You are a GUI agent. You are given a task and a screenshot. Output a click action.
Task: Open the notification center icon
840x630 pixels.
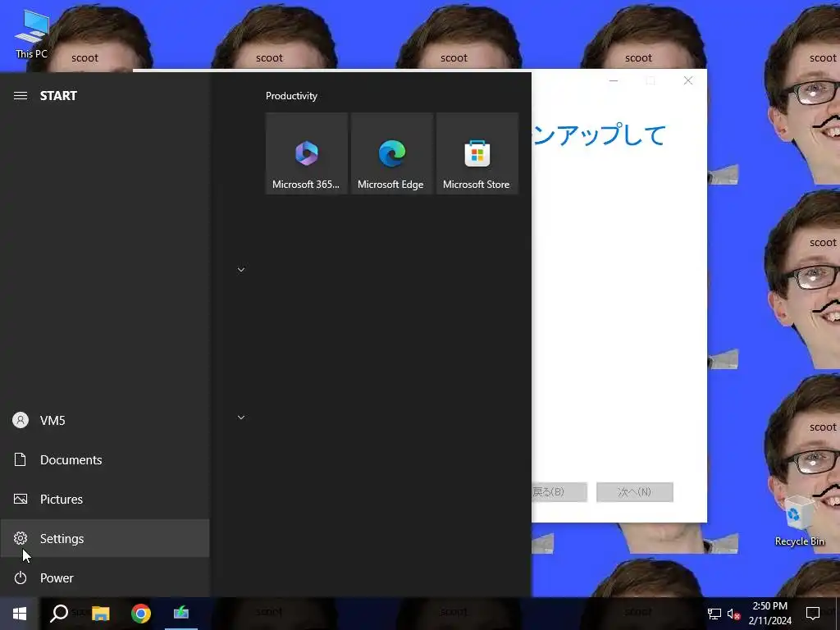click(x=813, y=614)
